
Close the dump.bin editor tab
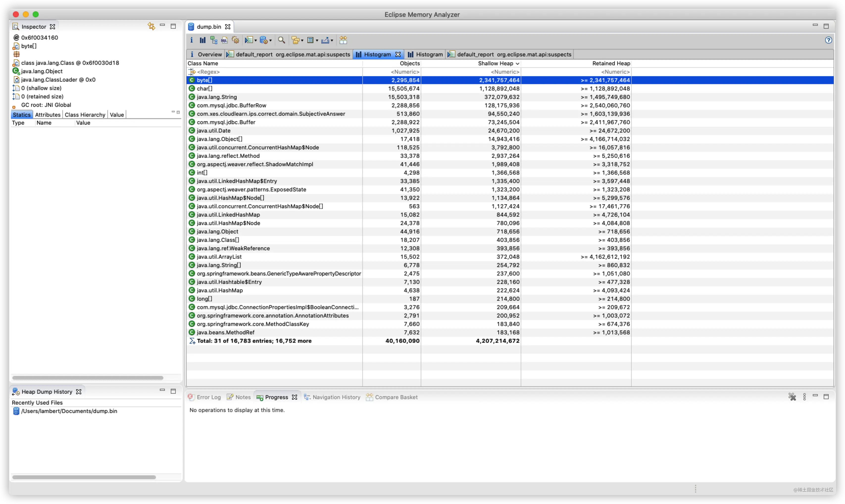[228, 26]
